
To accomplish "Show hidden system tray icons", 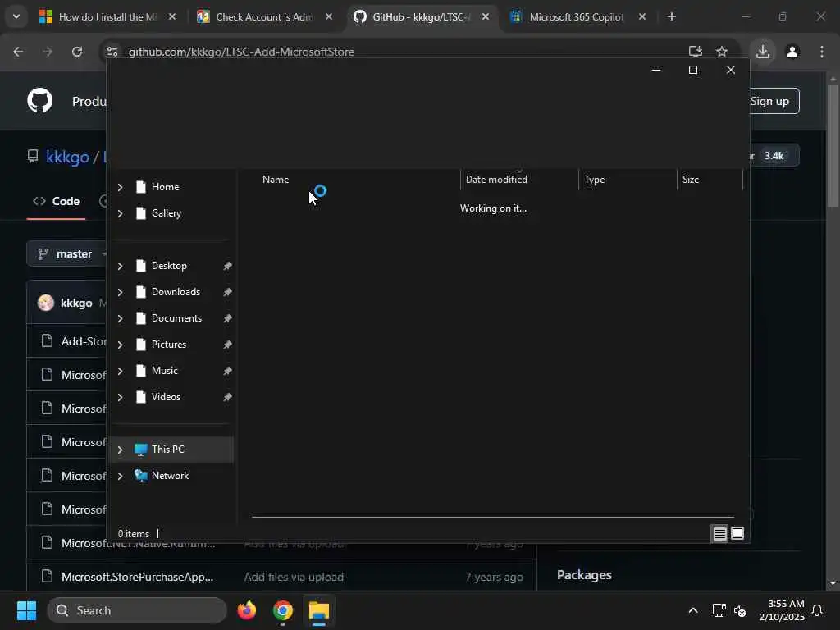I will point(693,610).
